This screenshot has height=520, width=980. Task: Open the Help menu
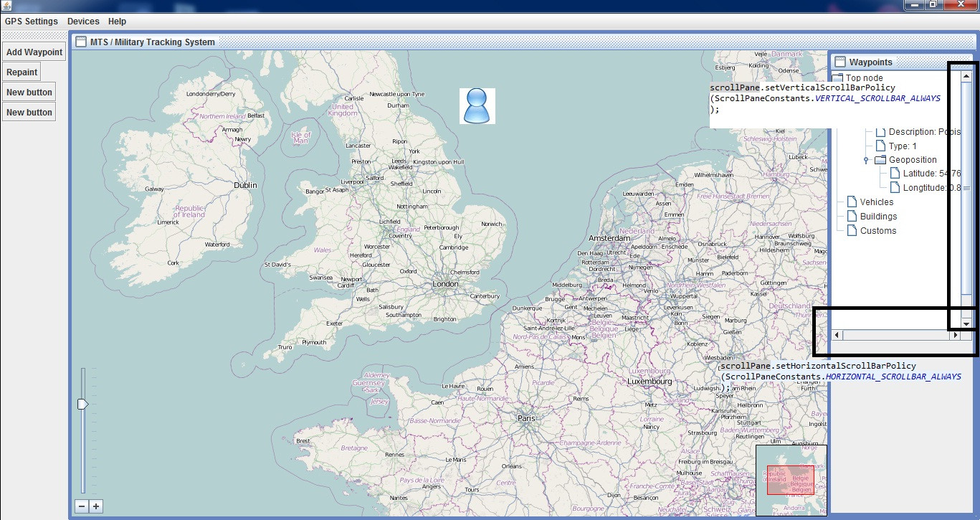point(117,22)
